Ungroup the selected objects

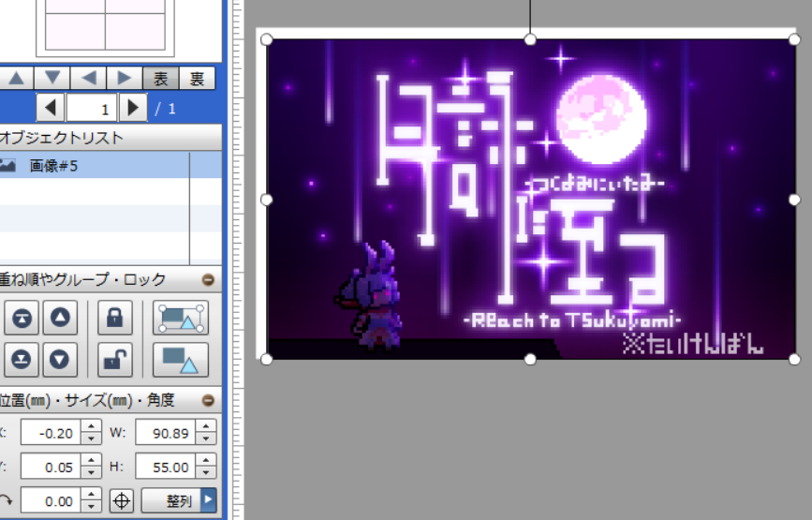click(181, 360)
